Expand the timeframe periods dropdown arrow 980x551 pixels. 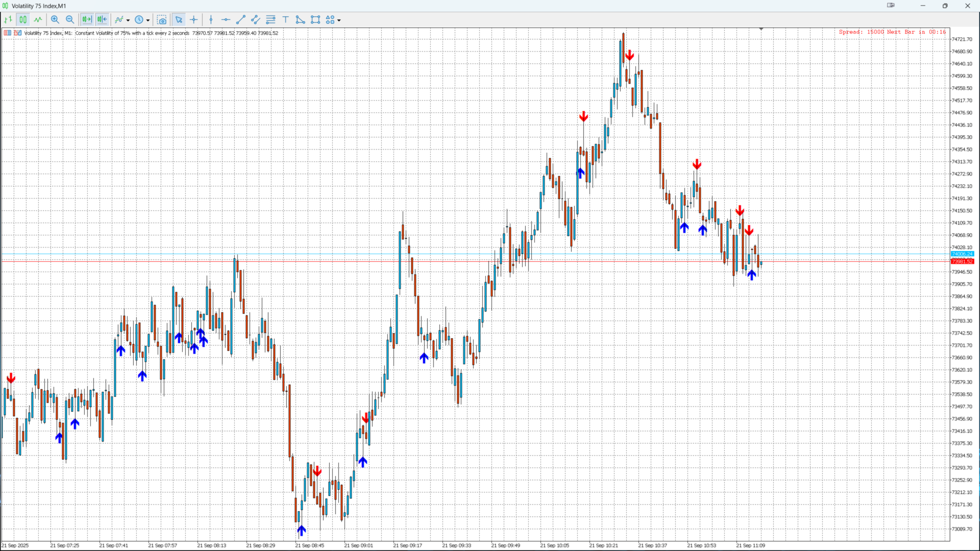pos(148,20)
